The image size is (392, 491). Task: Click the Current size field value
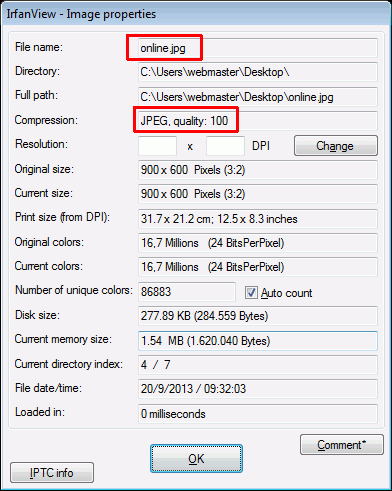pos(258,194)
